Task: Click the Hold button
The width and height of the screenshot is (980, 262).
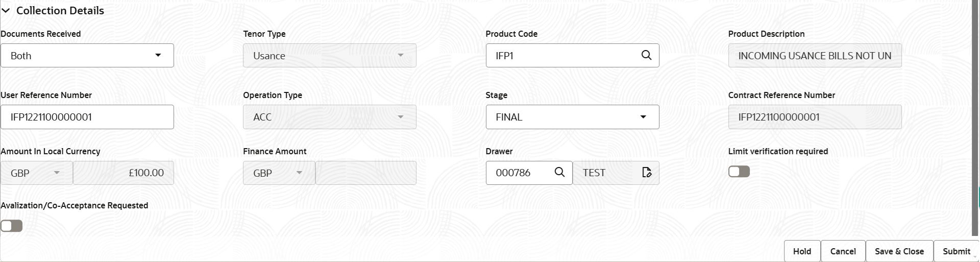Action: 802,251
